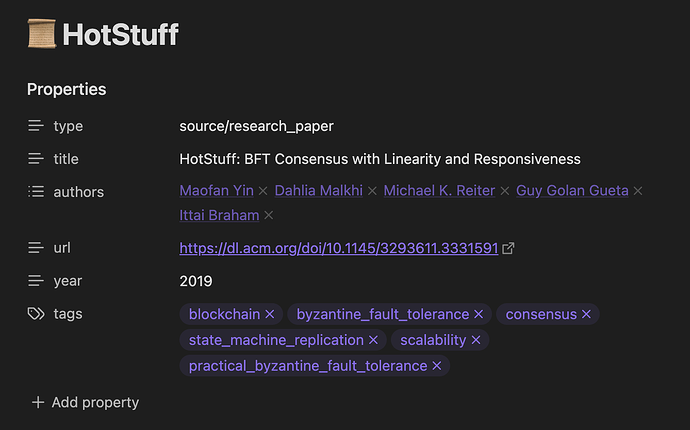The width and height of the screenshot is (690, 430).
Task: Edit the year value 2019
Action: click(x=196, y=281)
